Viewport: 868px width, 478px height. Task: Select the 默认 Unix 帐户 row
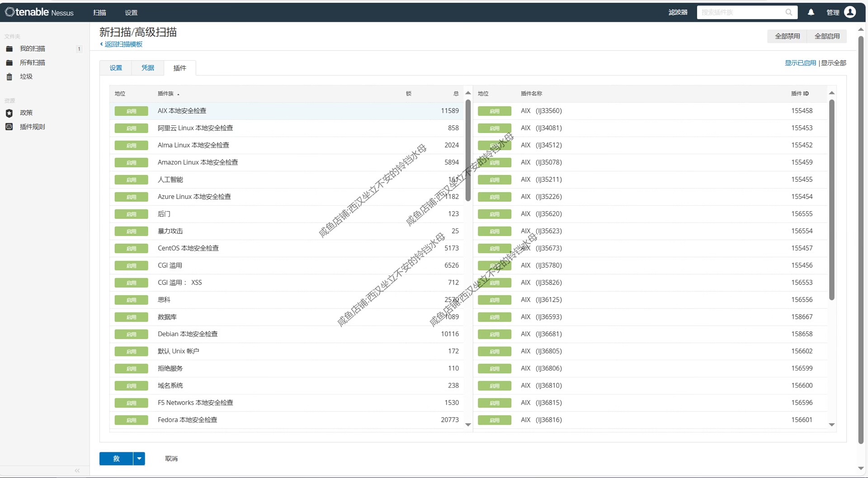[x=287, y=351]
